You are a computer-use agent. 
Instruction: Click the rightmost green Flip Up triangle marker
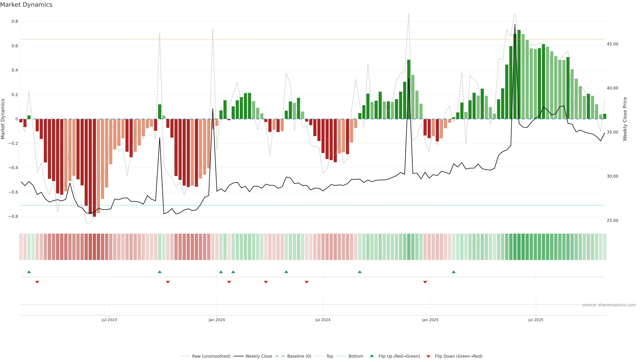pyautogui.click(x=453, y=272)
